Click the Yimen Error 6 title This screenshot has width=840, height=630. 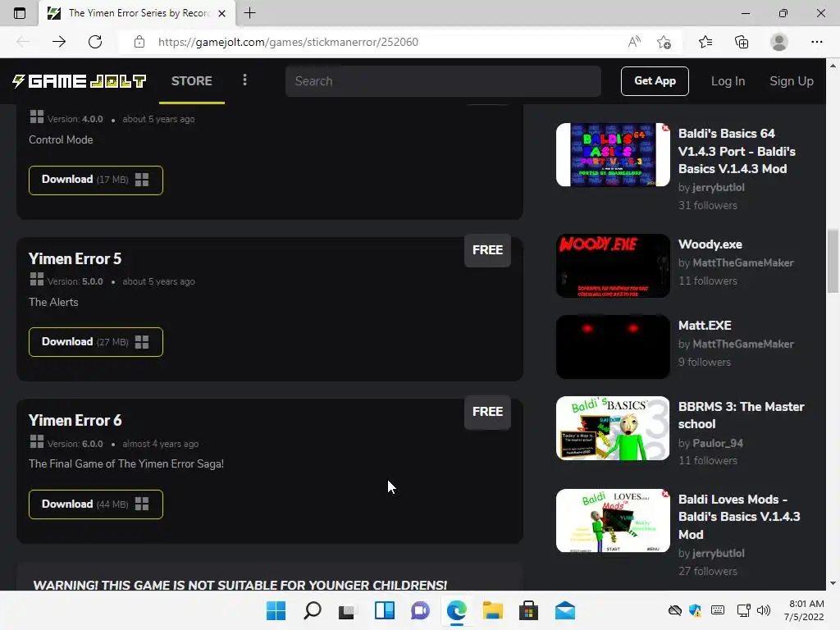pyautogui.click(x=75, y=421)
